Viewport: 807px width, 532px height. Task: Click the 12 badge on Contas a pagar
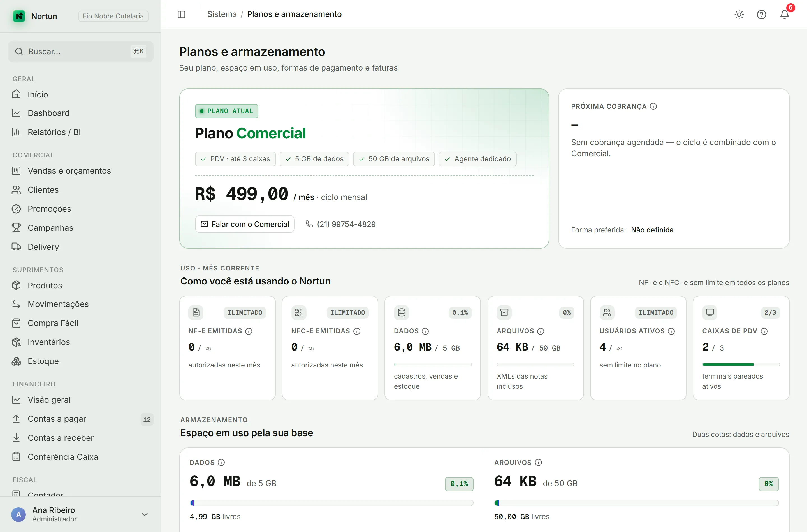[147, 419]
